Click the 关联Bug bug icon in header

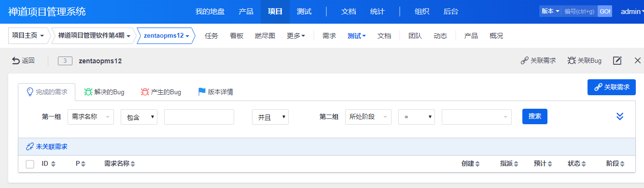pos(572,60)
